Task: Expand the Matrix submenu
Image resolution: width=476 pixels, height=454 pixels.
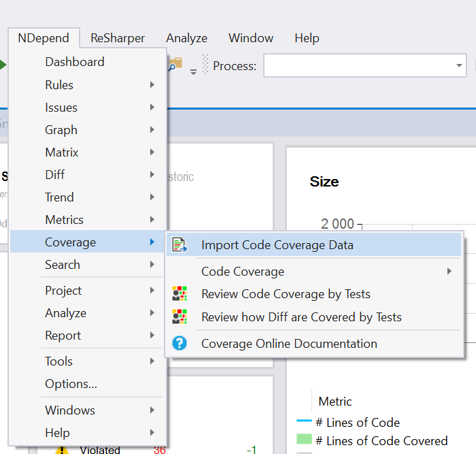Action: pos(152,152)
